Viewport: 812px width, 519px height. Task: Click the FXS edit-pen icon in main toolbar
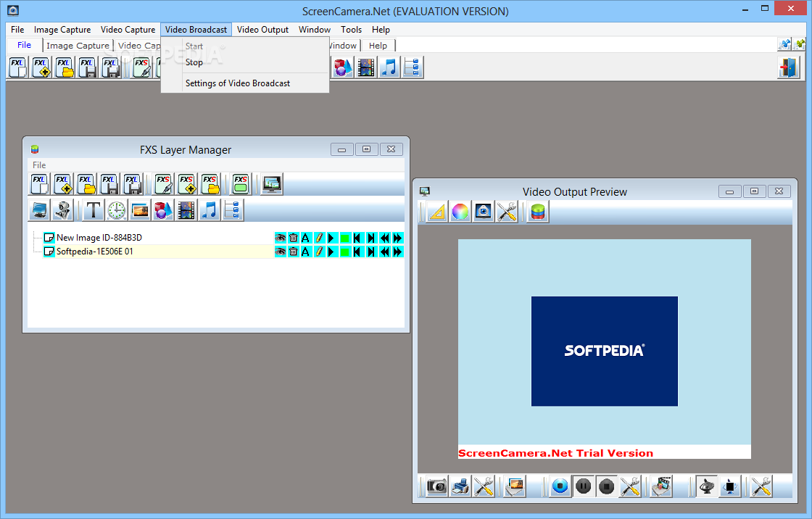[x=142, y=68]
